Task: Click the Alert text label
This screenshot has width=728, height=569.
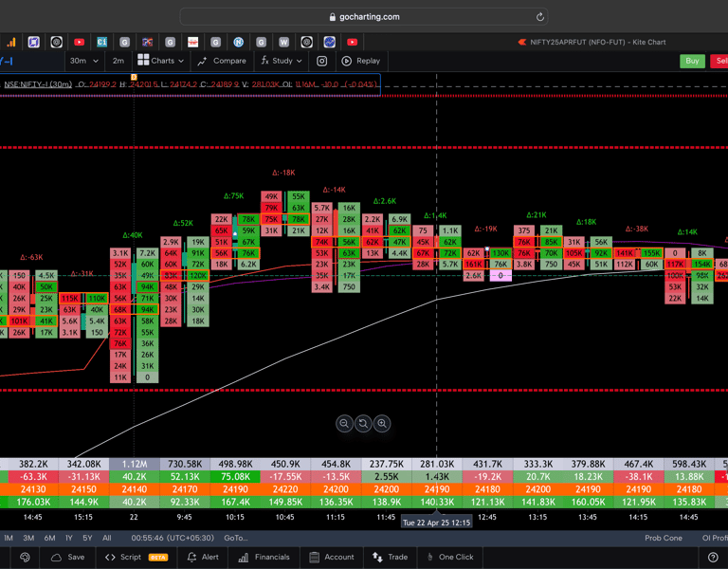Action: coord(209,557)
